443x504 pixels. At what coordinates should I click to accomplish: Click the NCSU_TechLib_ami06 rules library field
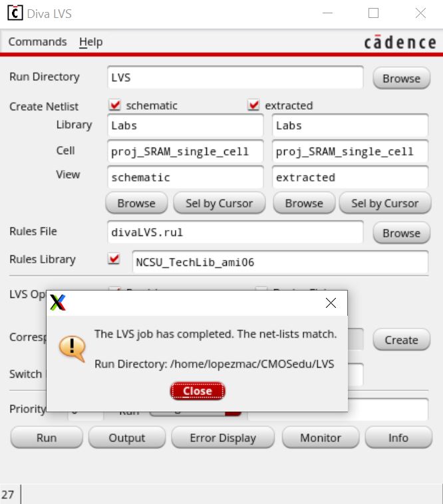[x=280, y=262]
